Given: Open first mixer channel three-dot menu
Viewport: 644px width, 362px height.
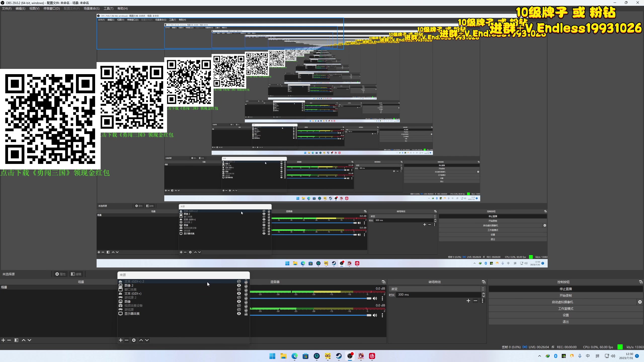Looking at the screenshot, I should tap(382, 298).
